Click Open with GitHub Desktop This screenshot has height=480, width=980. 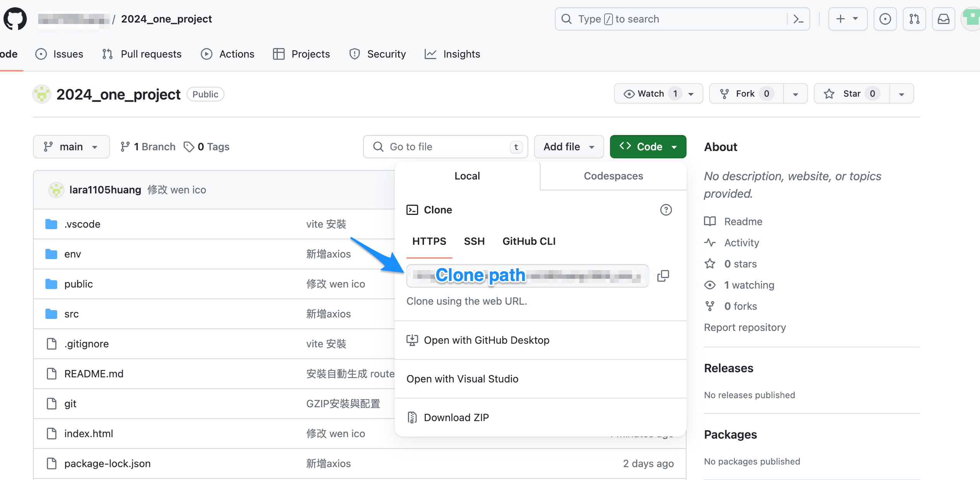[486, 340]
